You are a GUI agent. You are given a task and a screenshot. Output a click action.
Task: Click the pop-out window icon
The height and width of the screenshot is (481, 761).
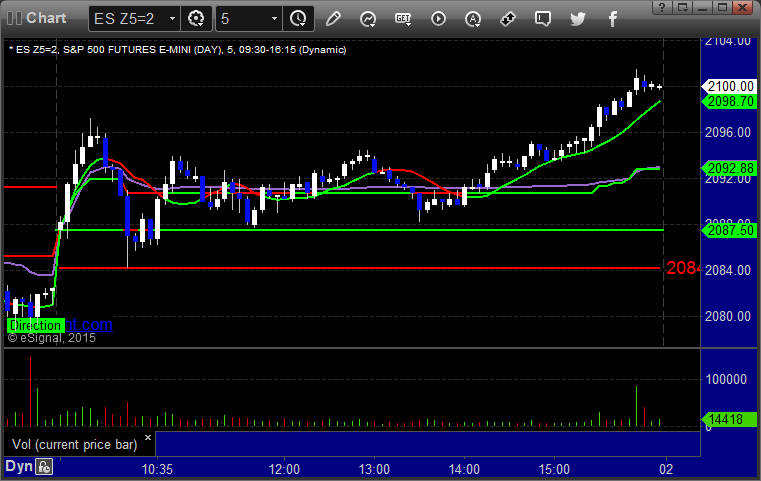click(x=683, y=7)
